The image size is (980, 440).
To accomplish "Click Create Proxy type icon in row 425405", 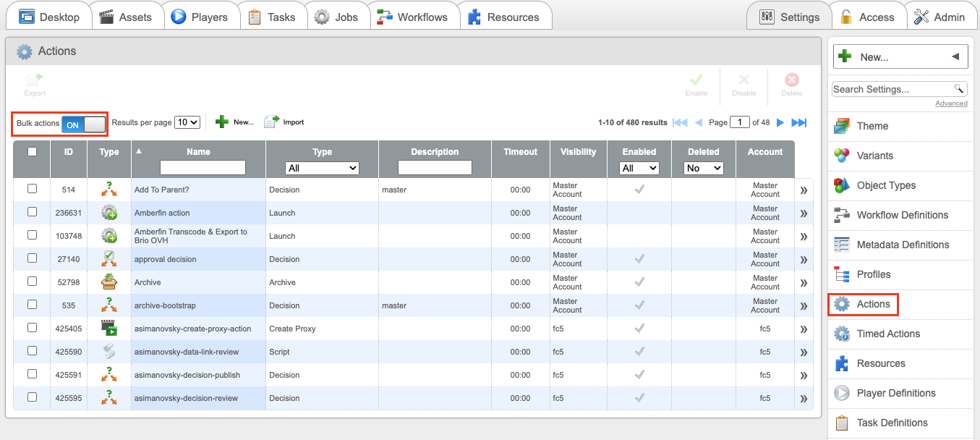I will [109, 329].
